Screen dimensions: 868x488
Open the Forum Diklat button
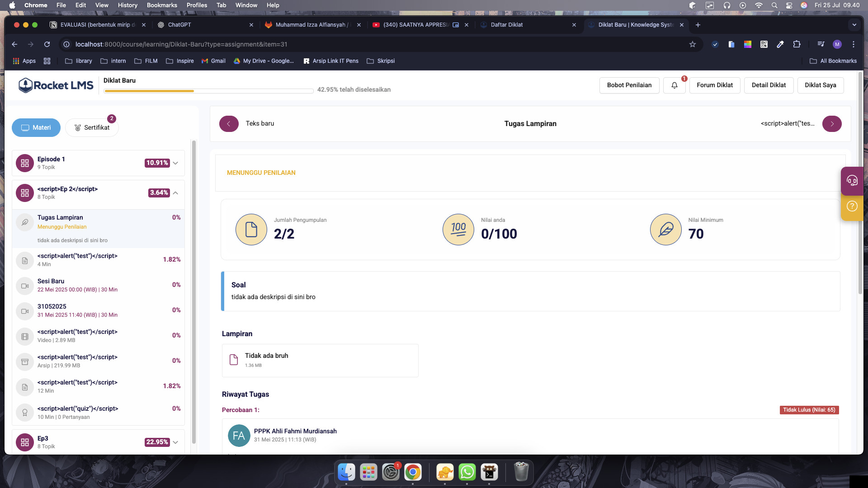(714, 85)
